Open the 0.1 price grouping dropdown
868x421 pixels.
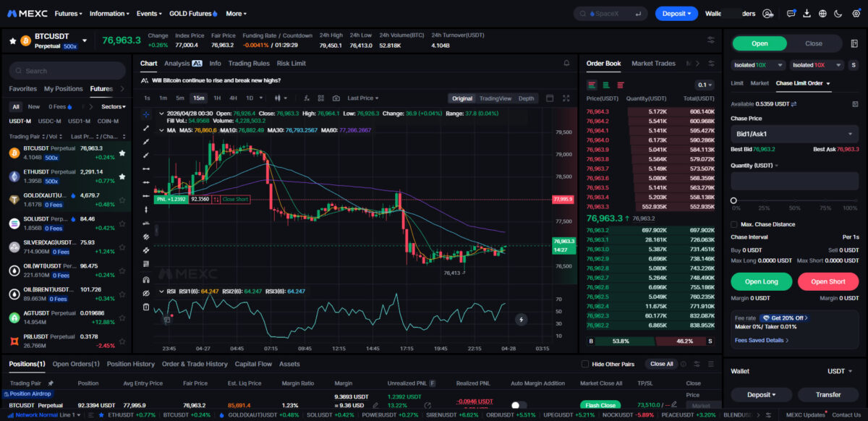pyautogui.click(x=704, y=85)
